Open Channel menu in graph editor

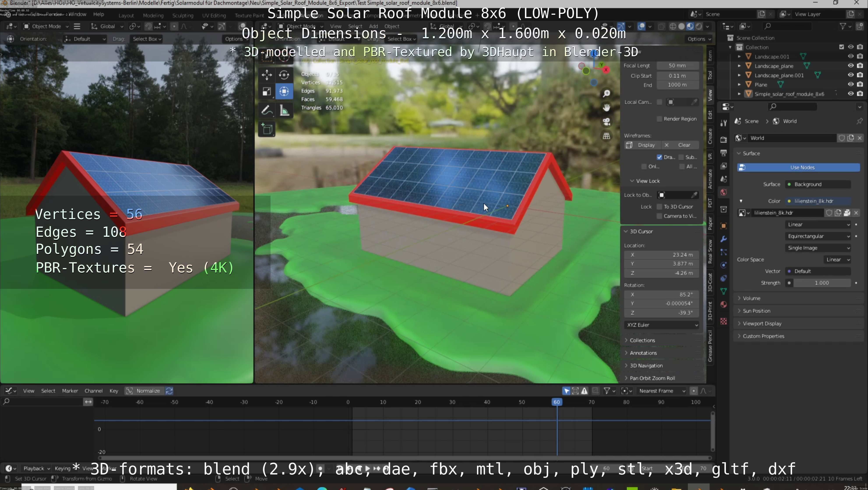93,391
